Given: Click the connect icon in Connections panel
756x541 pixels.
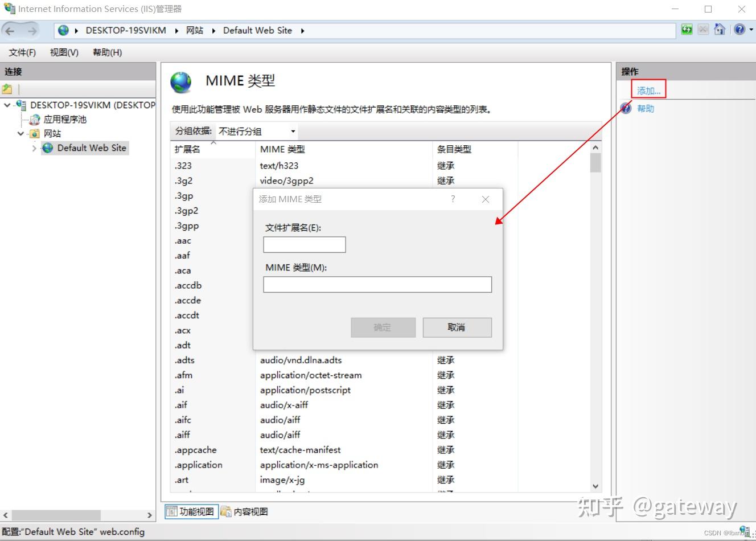Looking at the screenshot, I should [x=7, y=89].
